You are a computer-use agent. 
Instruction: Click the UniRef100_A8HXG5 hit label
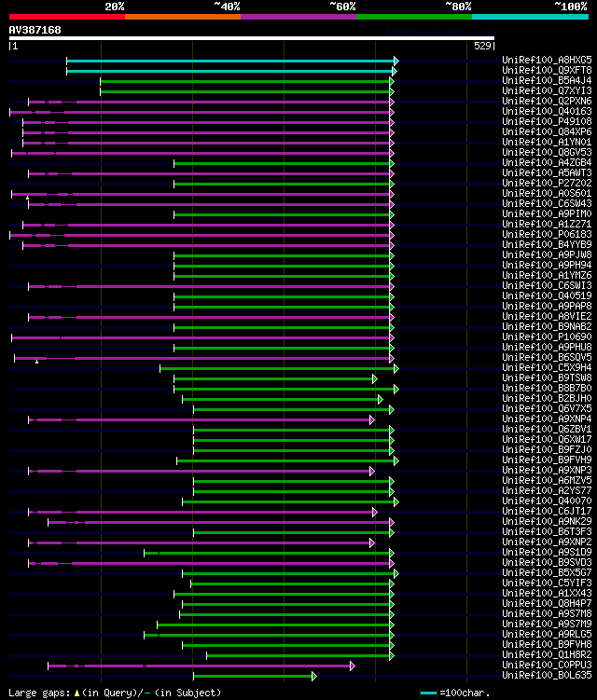point(547,60)
